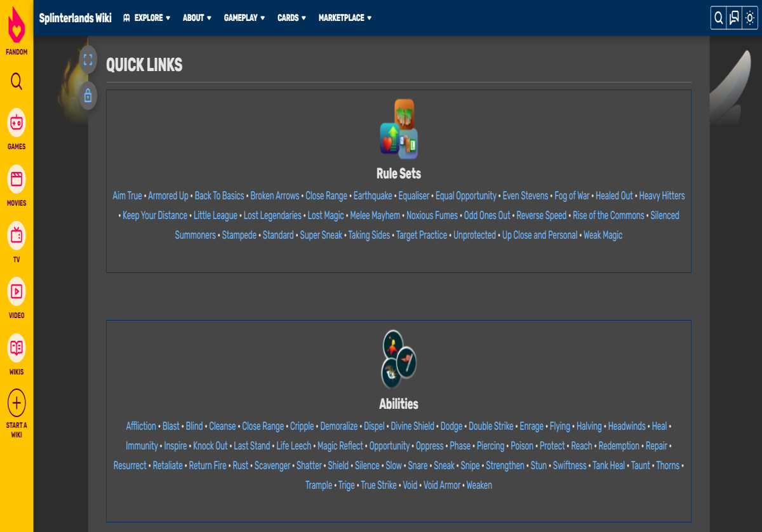Screen dimensions: 762x532
Task: Open the Blast ability link
Action: click(171, 426)
